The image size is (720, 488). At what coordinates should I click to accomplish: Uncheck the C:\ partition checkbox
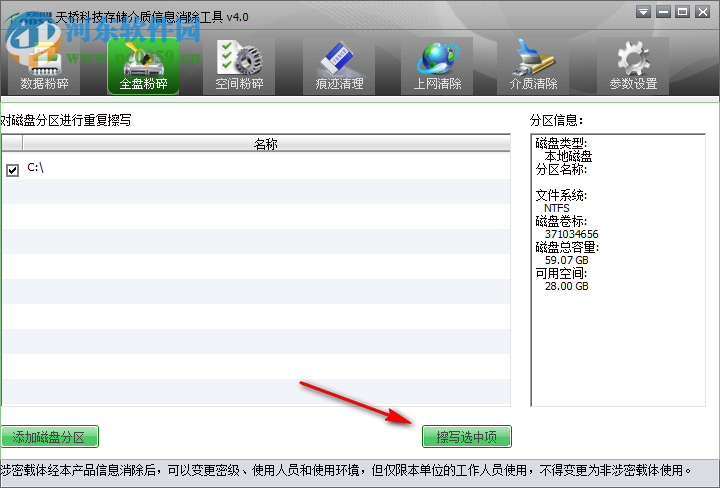coord(12,170)
